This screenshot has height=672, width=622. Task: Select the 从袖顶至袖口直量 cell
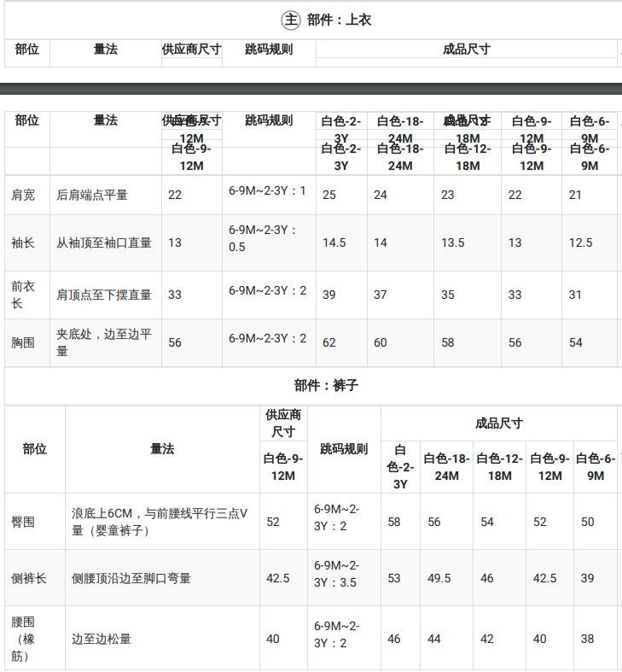(104, 243)
